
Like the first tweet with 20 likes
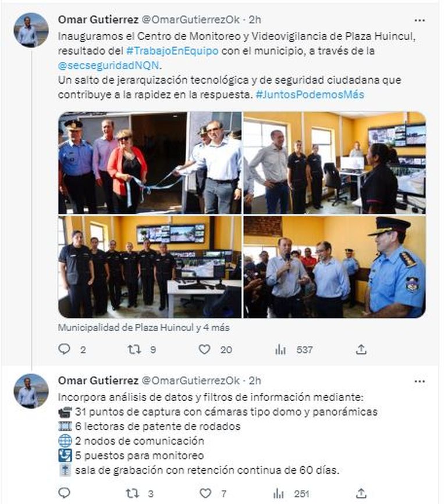click(x=204, y=349)
